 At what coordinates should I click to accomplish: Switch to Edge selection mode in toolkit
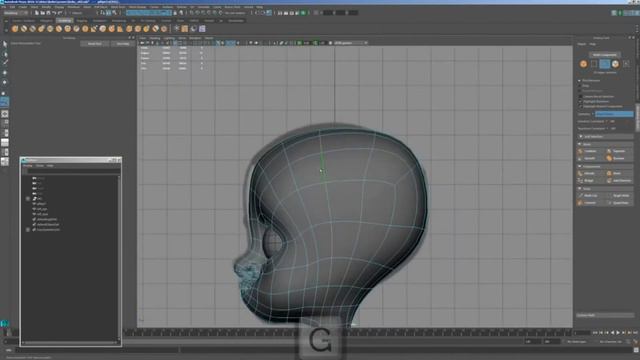coord(604,64)
